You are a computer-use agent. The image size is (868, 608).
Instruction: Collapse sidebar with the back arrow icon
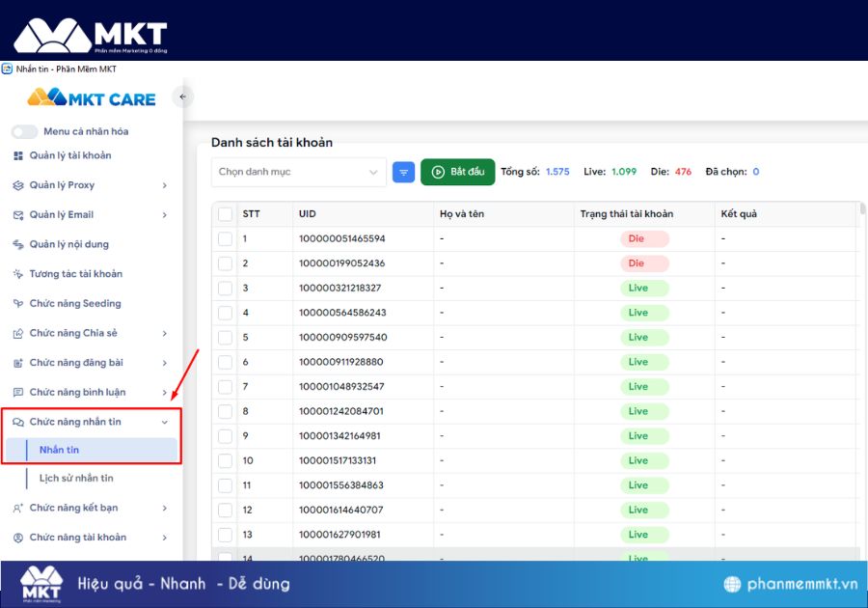pos(182,97)
